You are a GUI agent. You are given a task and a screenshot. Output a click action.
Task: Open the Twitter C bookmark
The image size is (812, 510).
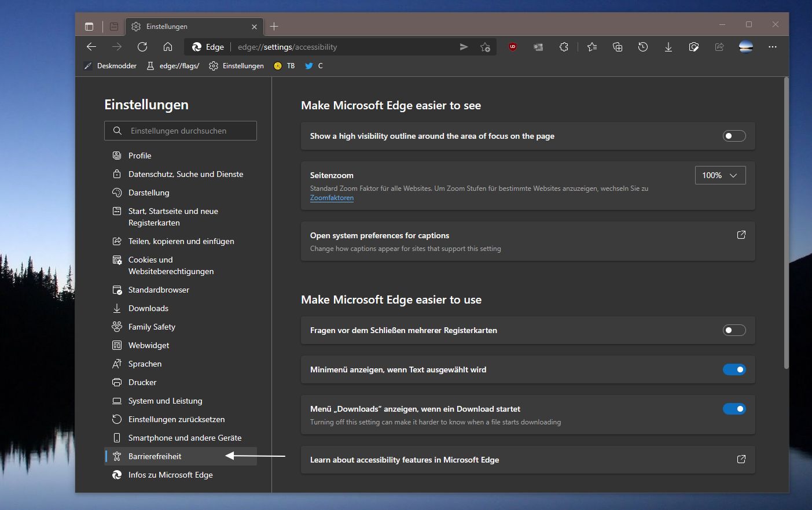pos(314,66)
